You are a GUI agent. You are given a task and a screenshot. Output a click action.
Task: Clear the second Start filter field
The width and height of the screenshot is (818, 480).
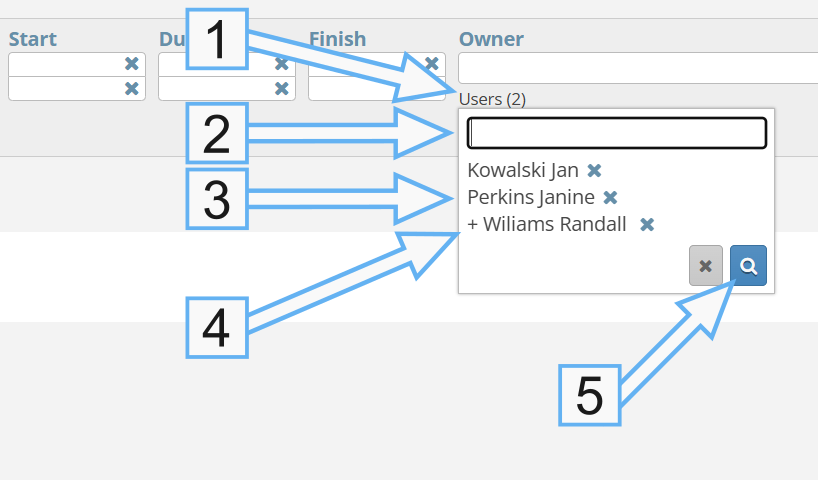pyautogui.click(x=131, y=88)
